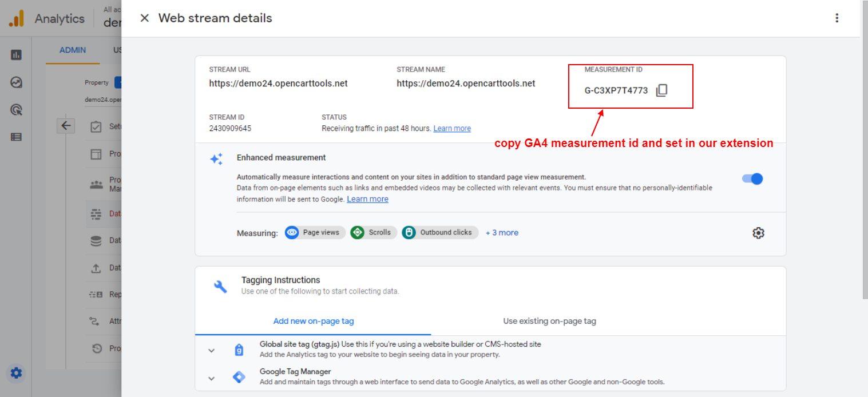The width and height of the screenshot is (868, 397).
Task: Open the Data Import upload icon
Action: pos(96,268)
